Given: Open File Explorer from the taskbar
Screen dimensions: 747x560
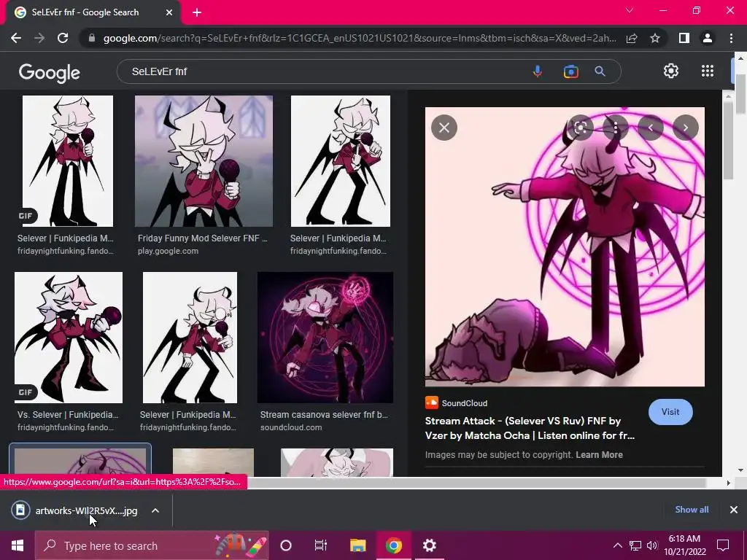Looking at the screenshot, I should pos(357,545).
